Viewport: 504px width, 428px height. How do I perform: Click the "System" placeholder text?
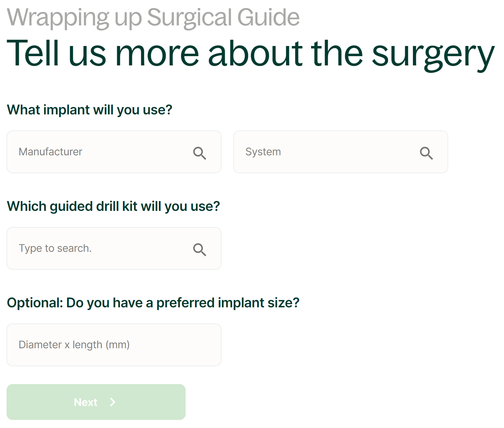[263, 152]
